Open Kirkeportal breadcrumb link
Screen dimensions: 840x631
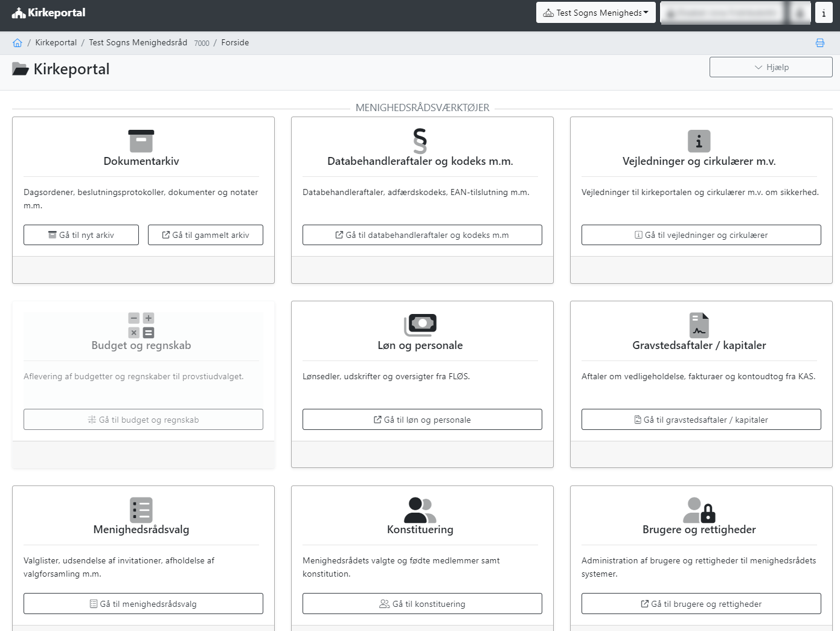click(56, 43)
